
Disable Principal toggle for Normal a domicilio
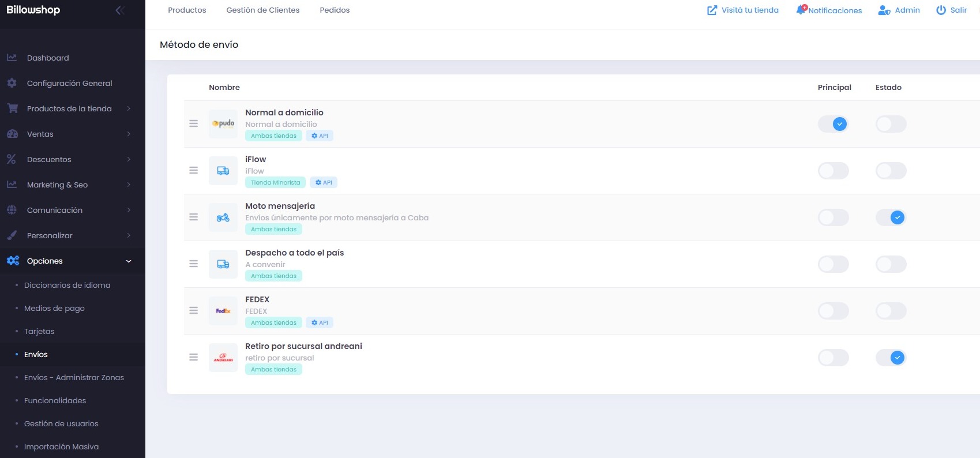coord(833,124)
